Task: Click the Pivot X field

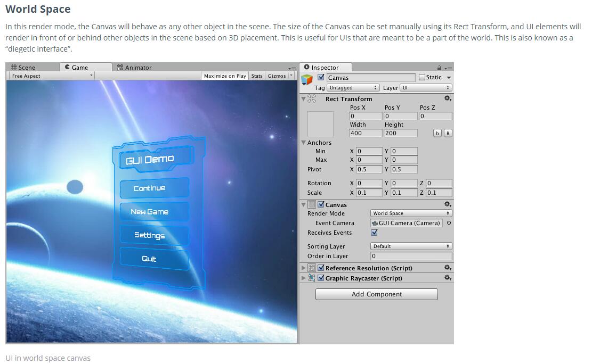Action: click(x=369, y=169)
